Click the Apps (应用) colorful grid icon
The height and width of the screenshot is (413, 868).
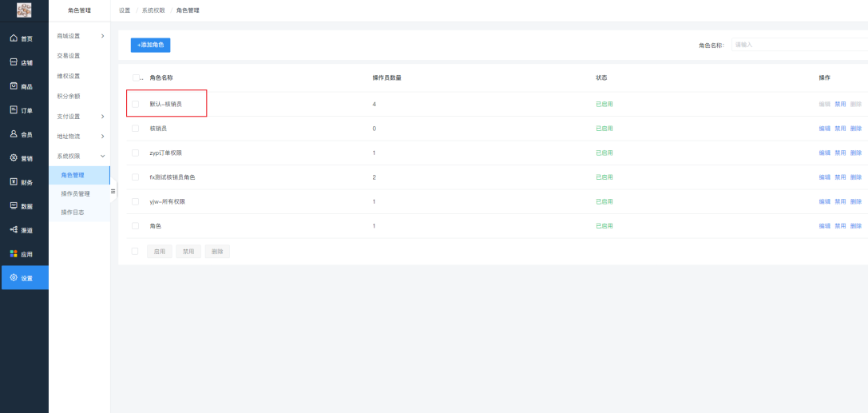coord(14,254)
